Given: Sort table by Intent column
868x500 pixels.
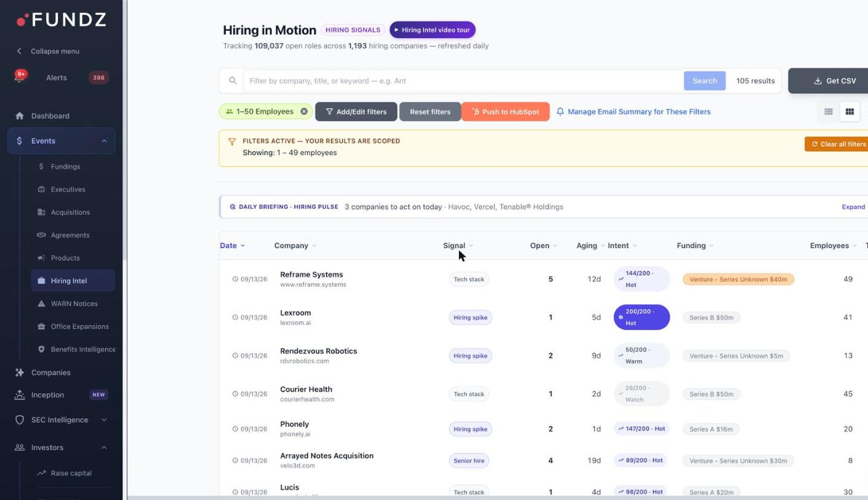Looking at the screenshot, I should tap(622, 246).
